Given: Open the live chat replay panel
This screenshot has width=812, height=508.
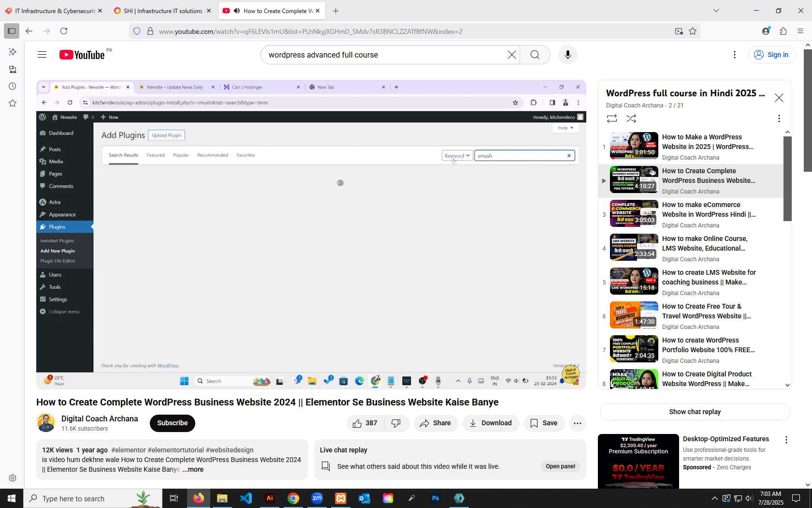Looking at the screenshot, I should [x=560, y=466].
